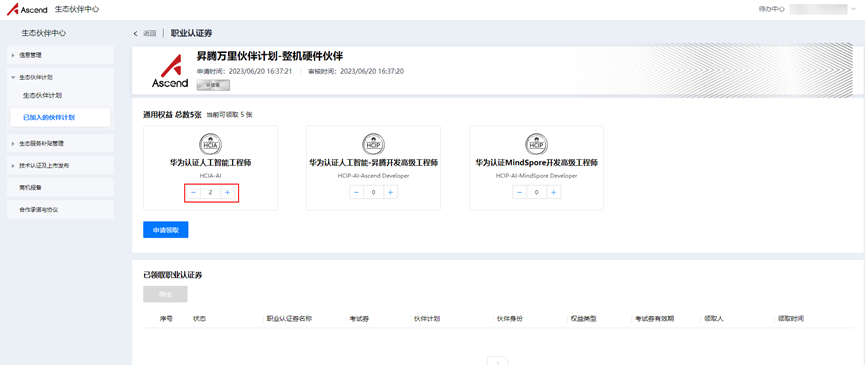Click the grey 导出 export button

click(x=165, y=294)
